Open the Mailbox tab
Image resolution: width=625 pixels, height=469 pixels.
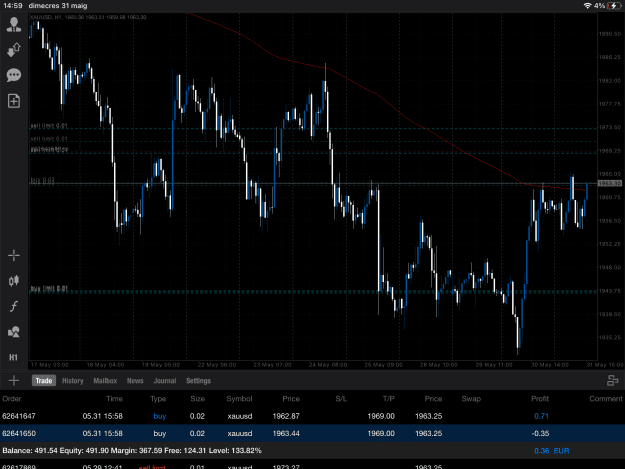(x=105, y=381)
